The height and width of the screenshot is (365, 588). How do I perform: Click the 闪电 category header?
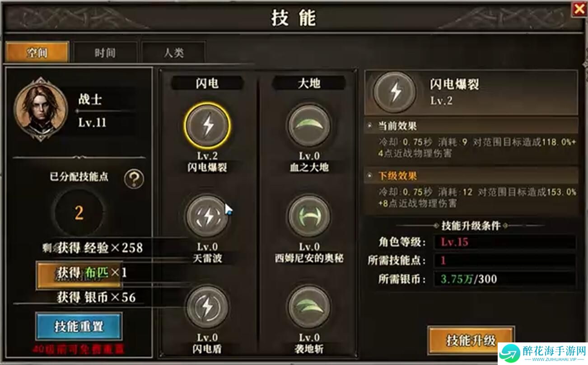208,83
